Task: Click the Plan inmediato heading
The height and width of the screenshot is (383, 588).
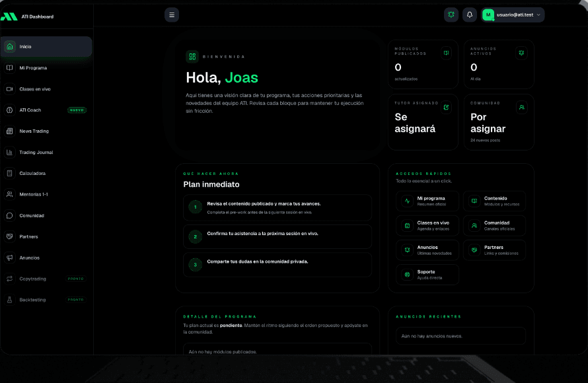Action: (211, 184)
